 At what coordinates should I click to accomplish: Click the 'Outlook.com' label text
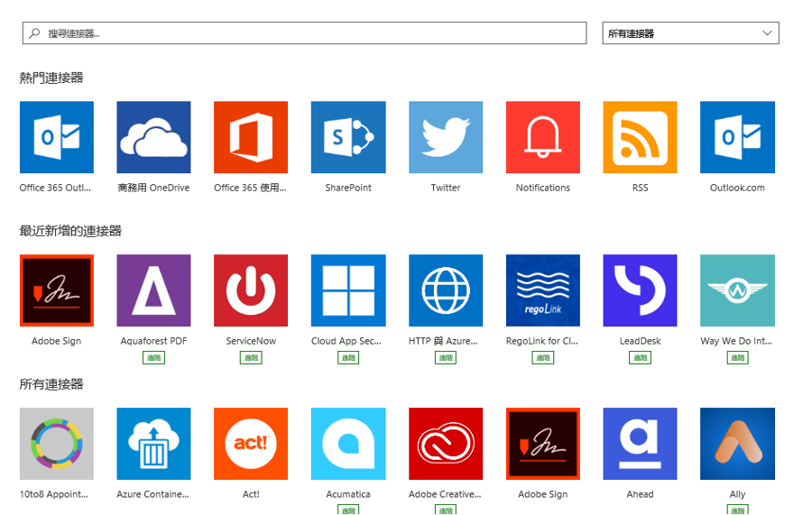pos(737,188)
